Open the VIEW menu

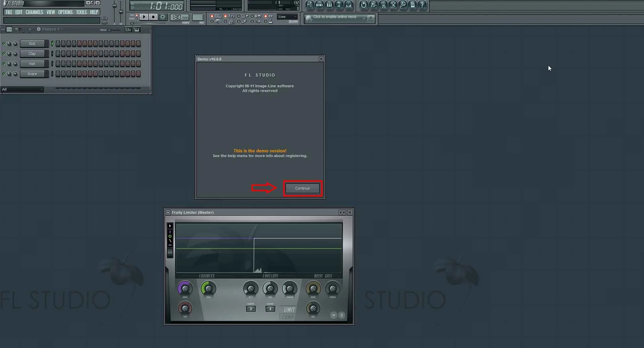point(51,12)
